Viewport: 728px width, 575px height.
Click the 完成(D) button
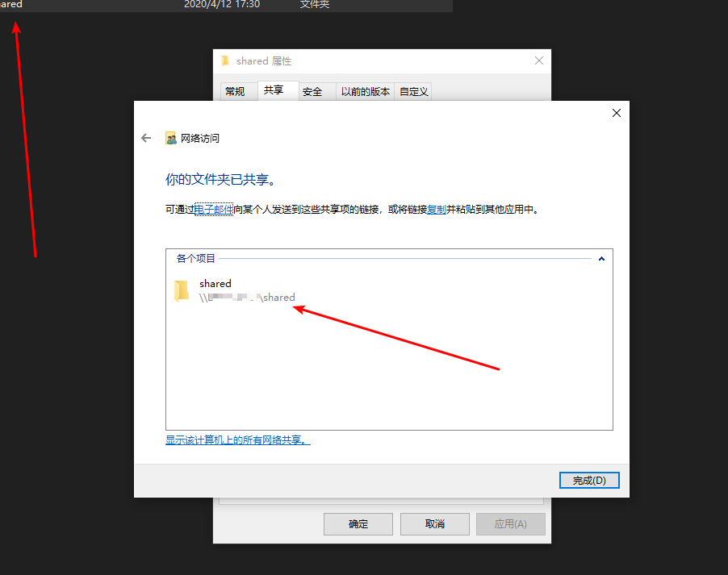tap(589, 481)
